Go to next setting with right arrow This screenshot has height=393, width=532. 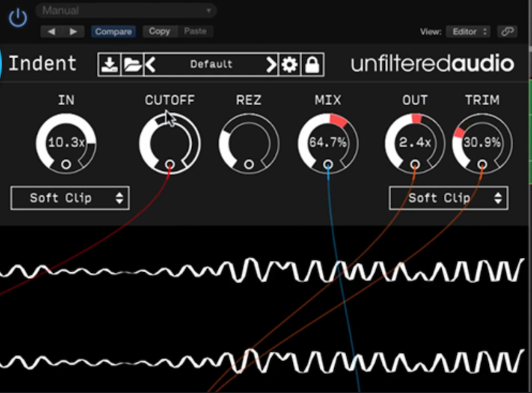click(73, 31)
